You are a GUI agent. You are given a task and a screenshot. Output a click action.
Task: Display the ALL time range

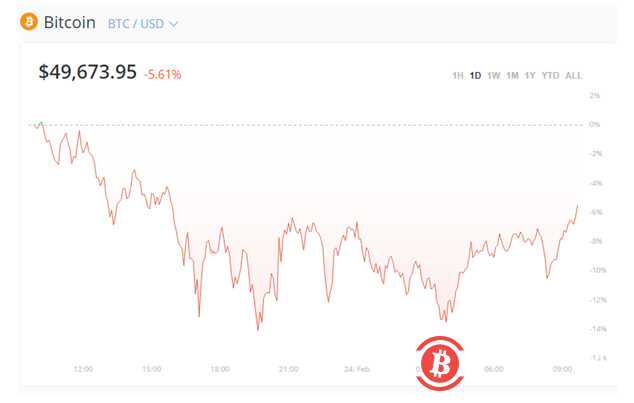pos(573,75)
